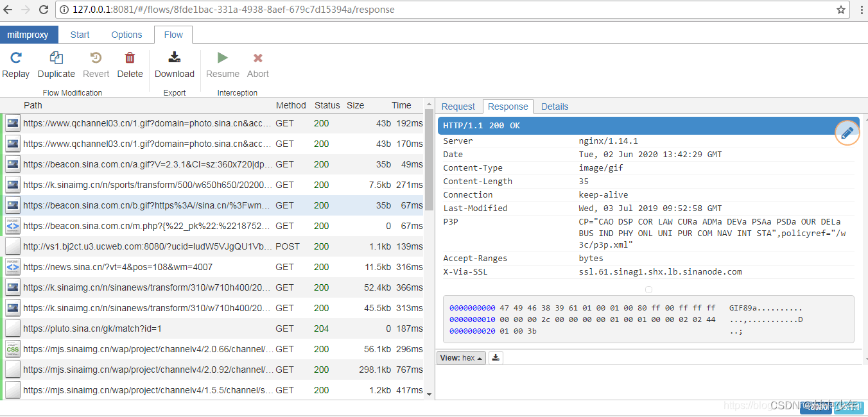Click the Abort interception icon
Image resolution: width=868 pixels, height=417 pixels.
pos(258,57)
